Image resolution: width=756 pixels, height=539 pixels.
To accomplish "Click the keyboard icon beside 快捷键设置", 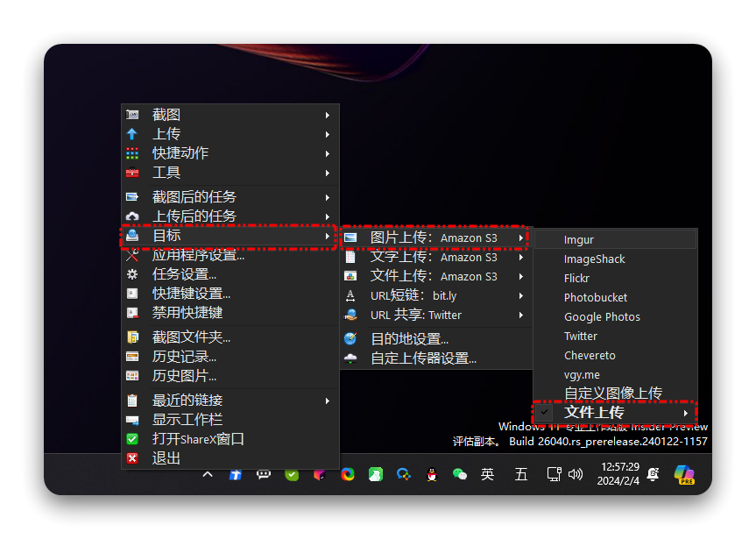I will [132, 294].
